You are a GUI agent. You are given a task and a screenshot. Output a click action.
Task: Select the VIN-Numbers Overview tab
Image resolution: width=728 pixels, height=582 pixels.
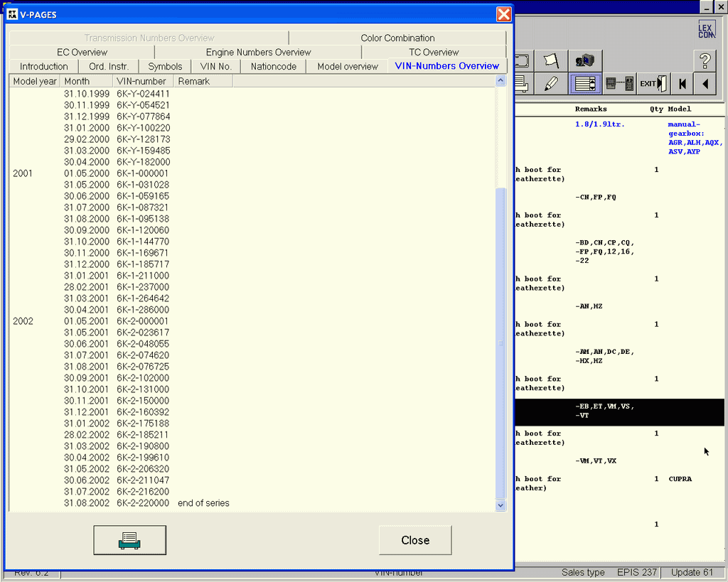[x=447, y=66]
